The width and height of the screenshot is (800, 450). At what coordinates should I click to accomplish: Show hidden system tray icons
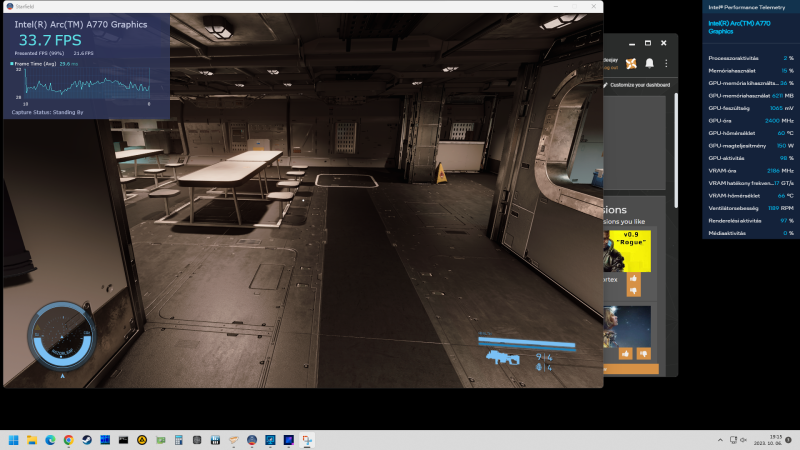(720, 440)
